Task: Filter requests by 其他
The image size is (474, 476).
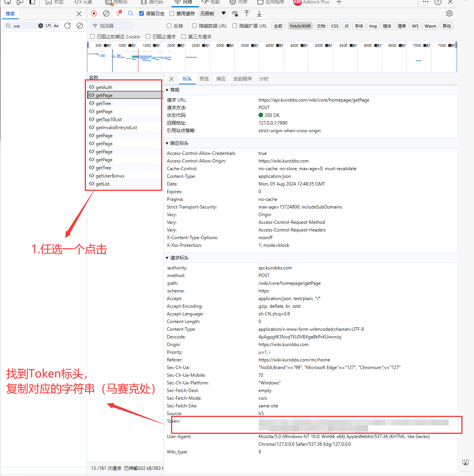Action: (x=447, y=26)
